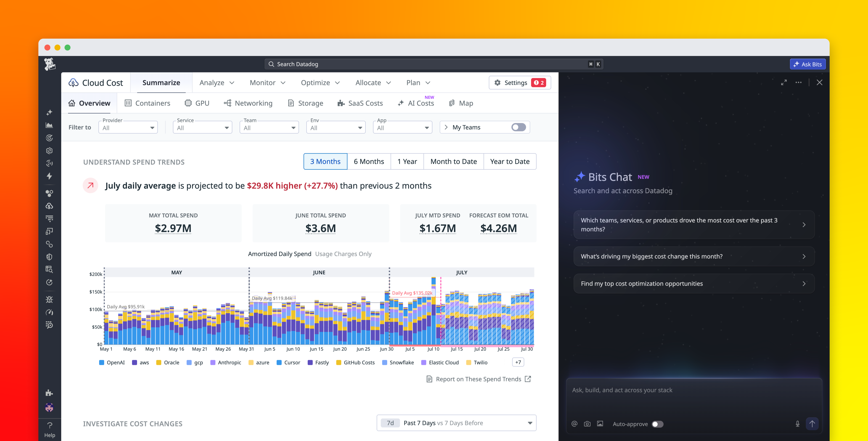Screen dimensions: 868x441
Task: Select the Year to Date range
Action: pyautogui.click(x=510, y=162)
